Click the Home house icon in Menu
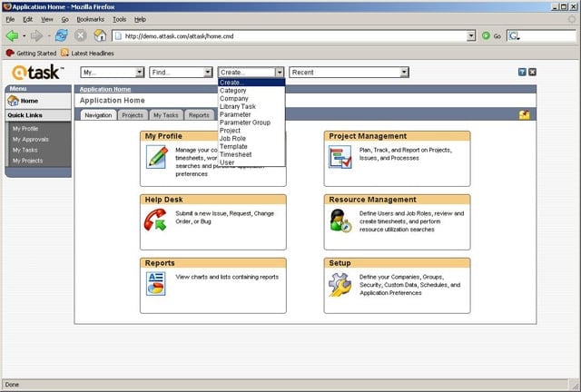This screenshot has height=392, width=581. click(14, 101)
